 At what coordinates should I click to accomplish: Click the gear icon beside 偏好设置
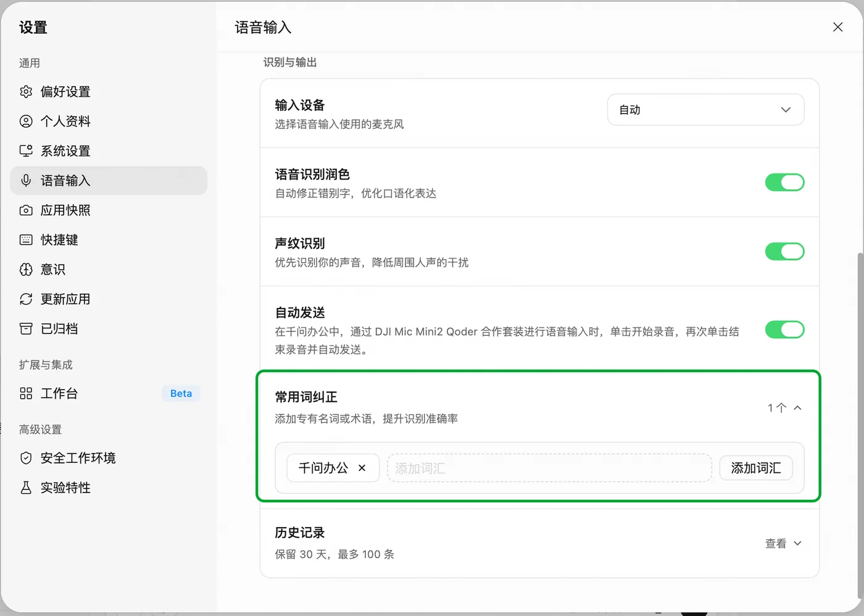pos(26,92)
